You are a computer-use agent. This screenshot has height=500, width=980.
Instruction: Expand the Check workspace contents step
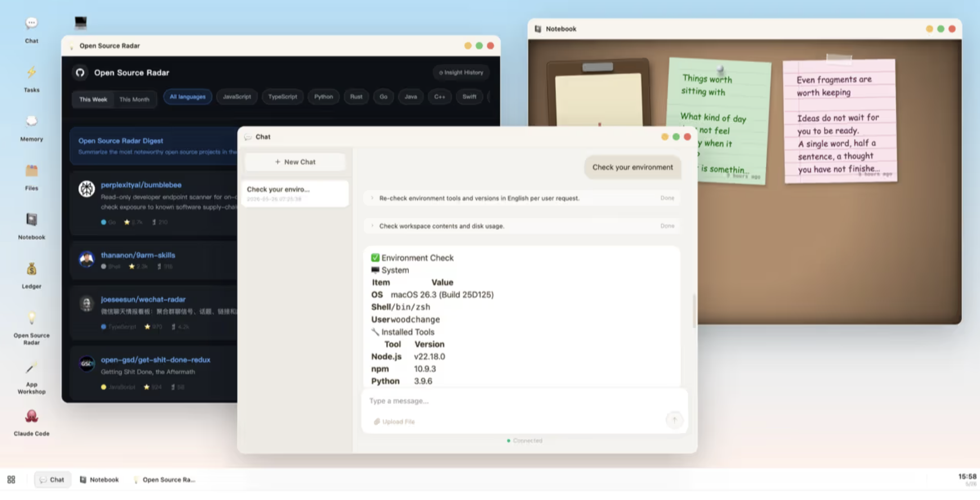coord(522,226)
